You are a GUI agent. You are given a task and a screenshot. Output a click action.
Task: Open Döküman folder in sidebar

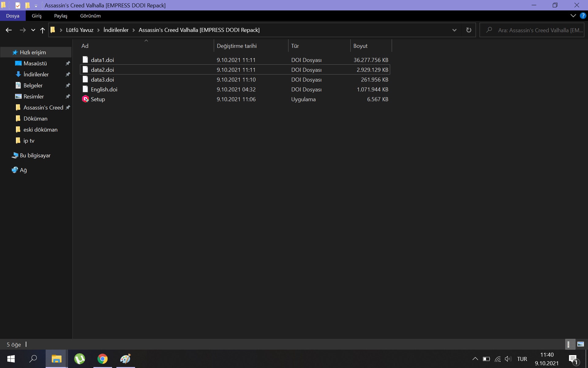pyautogui.click(x=36, y=119)
